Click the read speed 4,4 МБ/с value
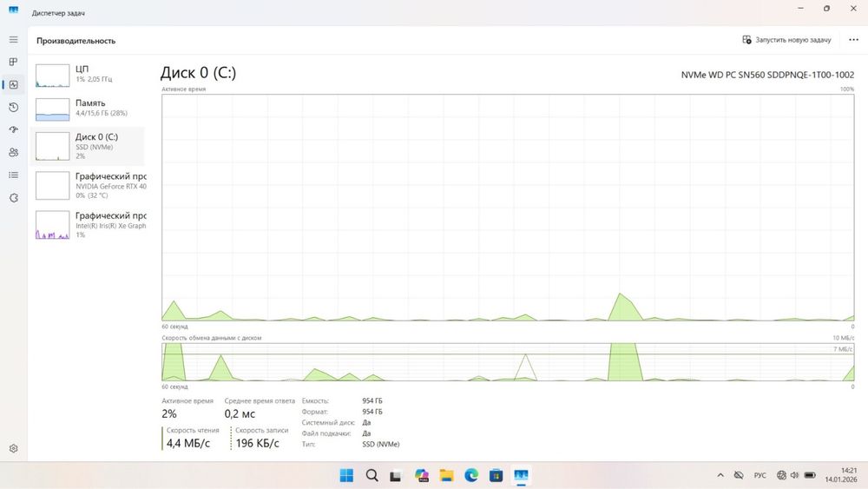This screenshot has height=489, width=868. 188,443
